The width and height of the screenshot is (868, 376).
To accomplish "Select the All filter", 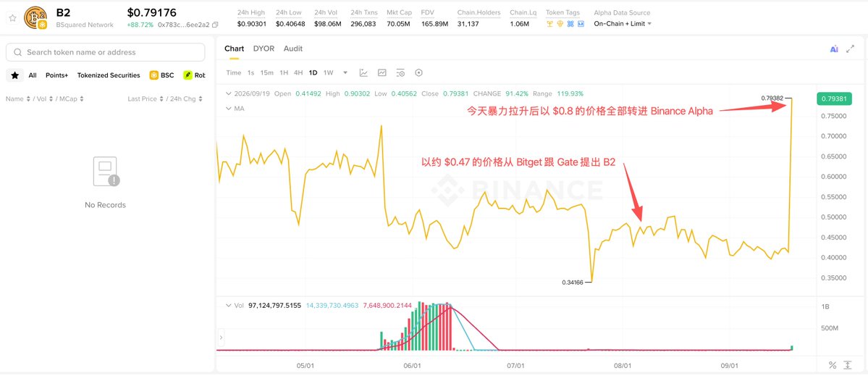I will click(33, 75).
